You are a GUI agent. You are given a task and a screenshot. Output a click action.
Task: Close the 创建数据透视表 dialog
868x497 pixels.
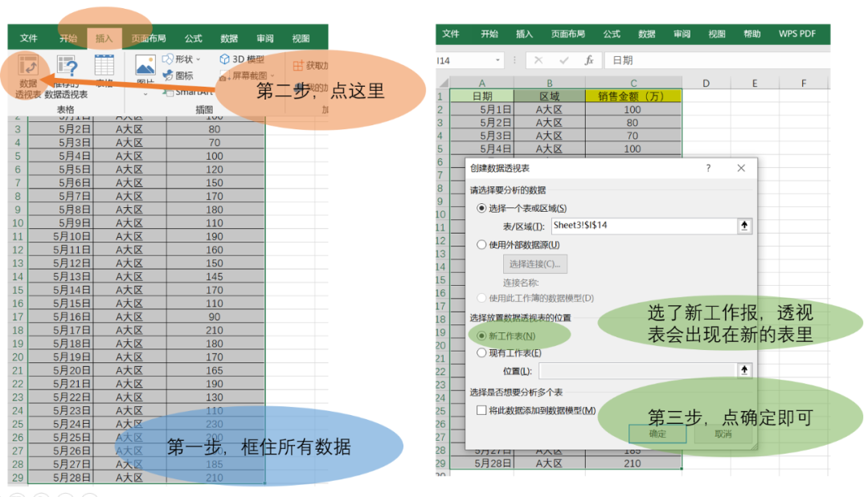tap(741, 168)
